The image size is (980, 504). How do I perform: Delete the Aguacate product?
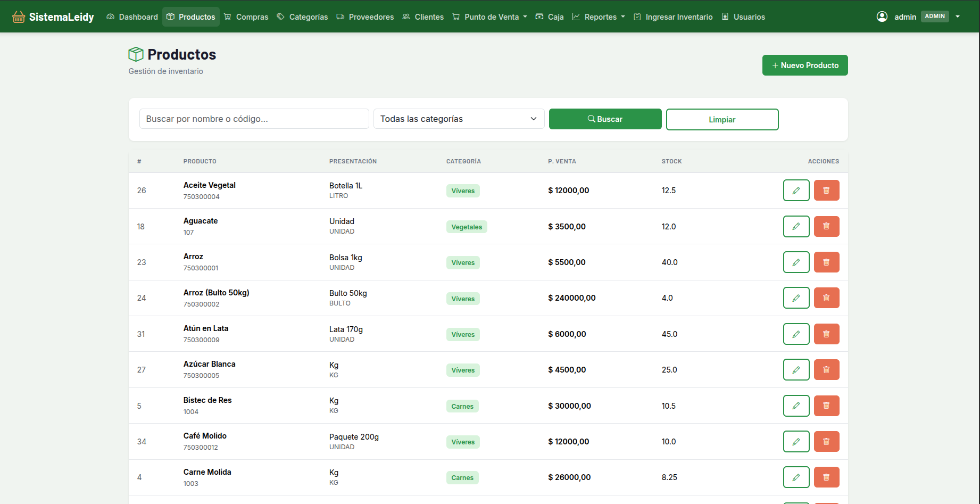pyautogui.click(x=826, y=226)
